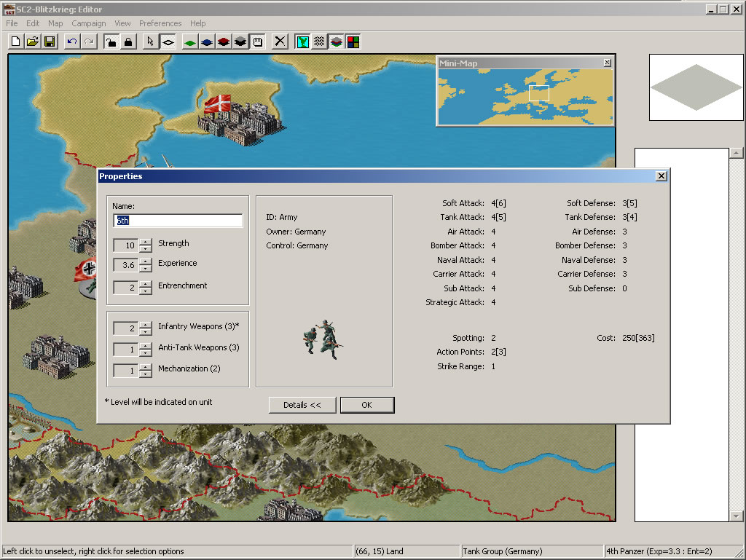Screen dimensions: 746x560
Task: Open the Preferences menu
Action: (160, 23)
